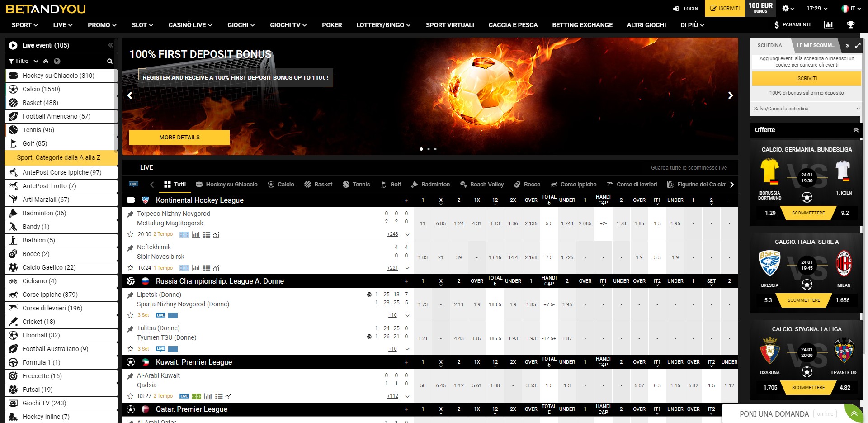
Task: Select the Tennis (96) ball icon
Action: 13,130
